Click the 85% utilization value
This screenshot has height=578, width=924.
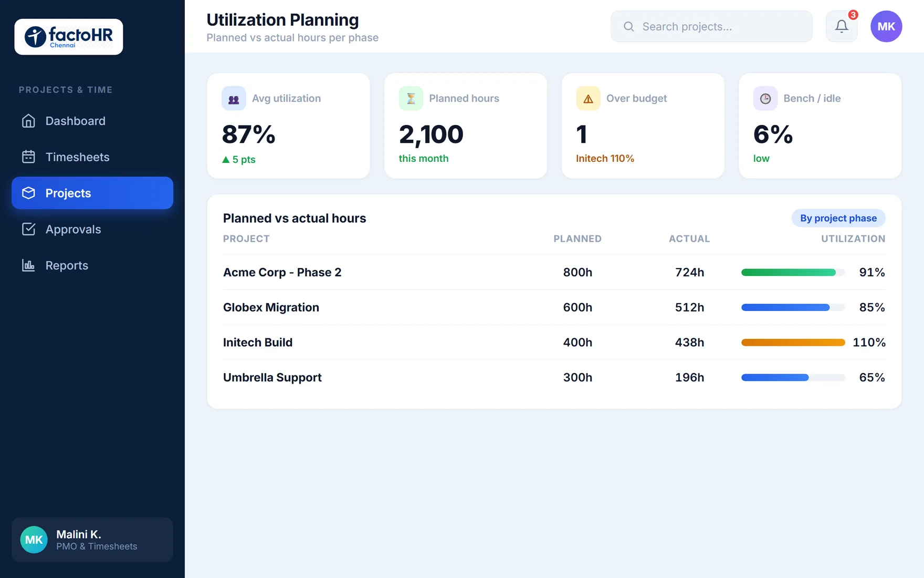(x=872, y=307)
